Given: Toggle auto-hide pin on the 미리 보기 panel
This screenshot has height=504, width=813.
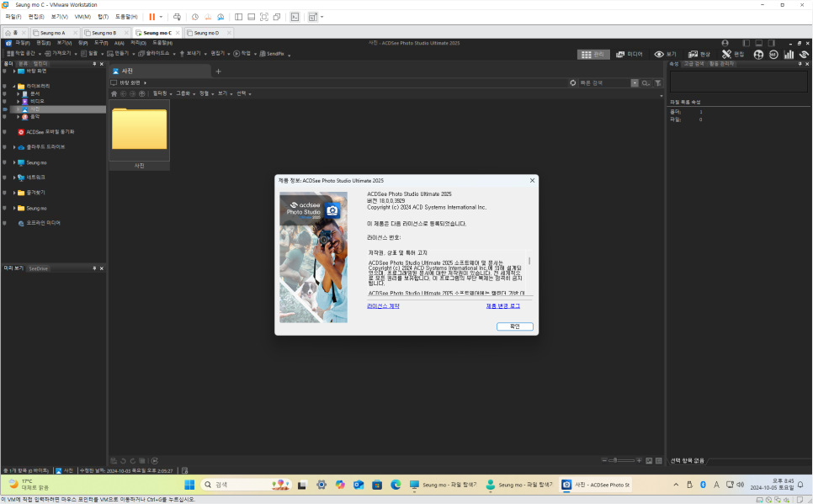Looking at the screenshot, I should pos(95,268).
